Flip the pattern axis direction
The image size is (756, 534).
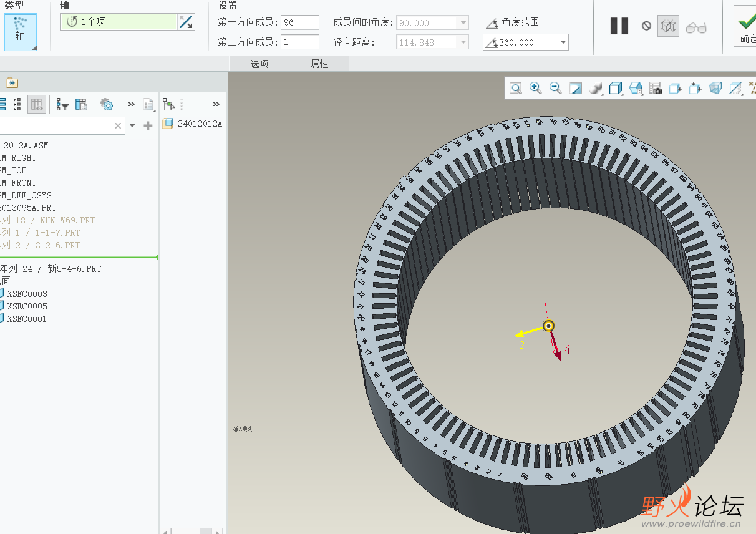[187, 22]
